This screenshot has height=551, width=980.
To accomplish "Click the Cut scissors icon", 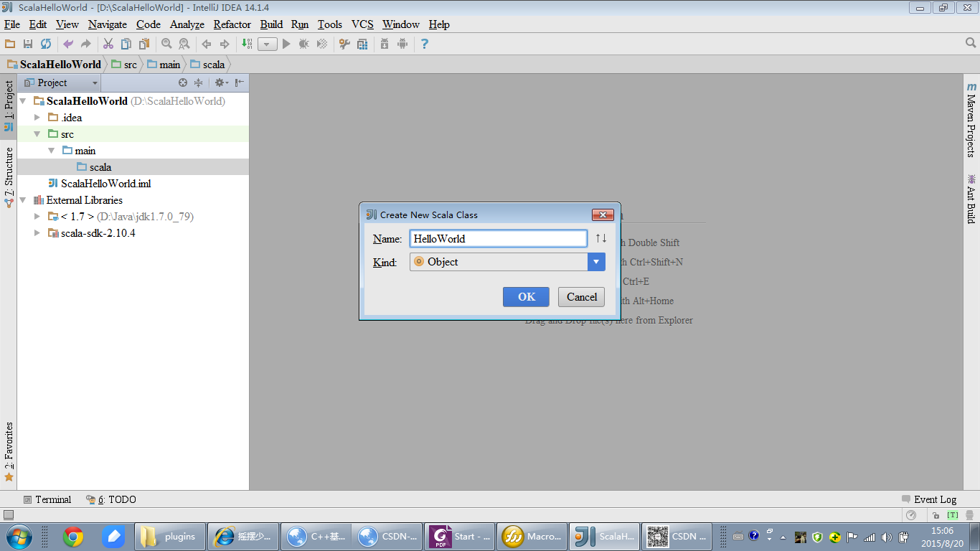I will tap(108, 44).
